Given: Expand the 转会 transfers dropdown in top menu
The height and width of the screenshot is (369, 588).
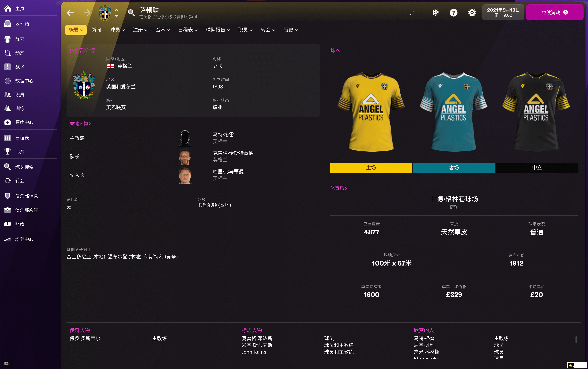Looking at the screenshot, I should tap(268, 30).
